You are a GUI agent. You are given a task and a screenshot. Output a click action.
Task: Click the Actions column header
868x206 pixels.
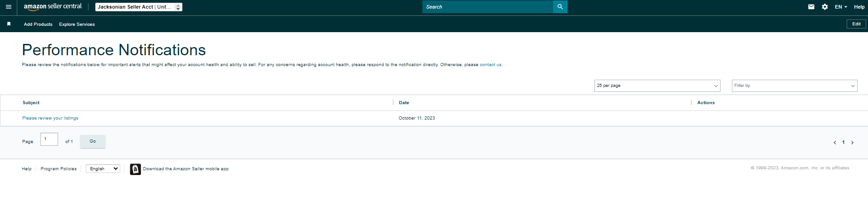pos(706,103)
